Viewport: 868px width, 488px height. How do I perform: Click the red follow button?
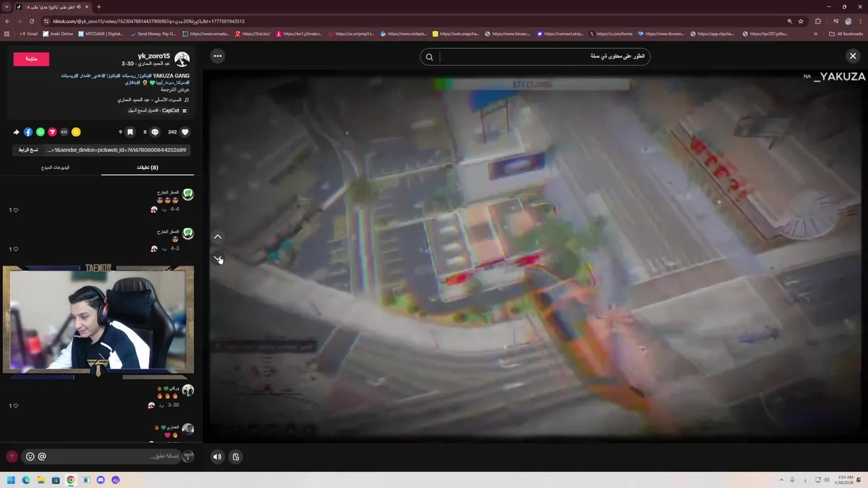pos(31,59)
